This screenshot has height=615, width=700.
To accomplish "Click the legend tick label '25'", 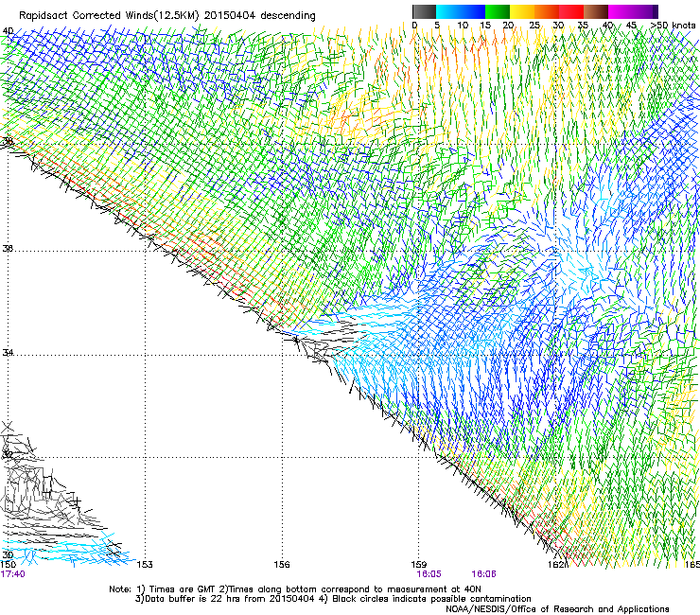I will (534, 26).
